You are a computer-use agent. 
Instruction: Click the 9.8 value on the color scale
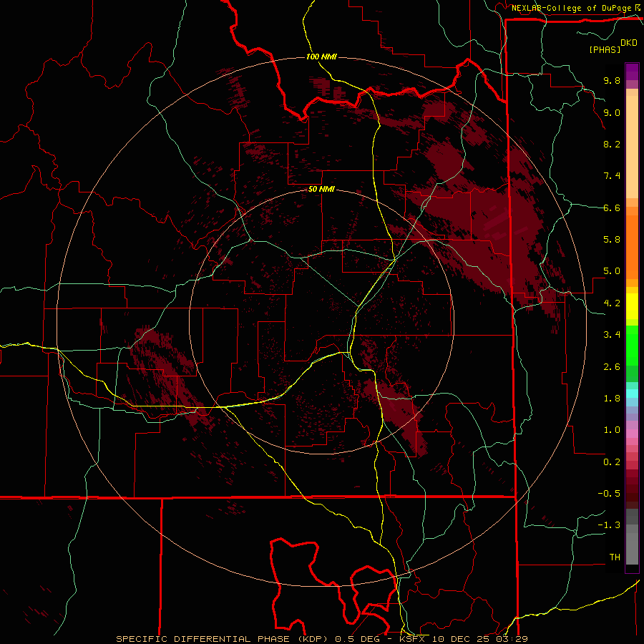(612, 80)
